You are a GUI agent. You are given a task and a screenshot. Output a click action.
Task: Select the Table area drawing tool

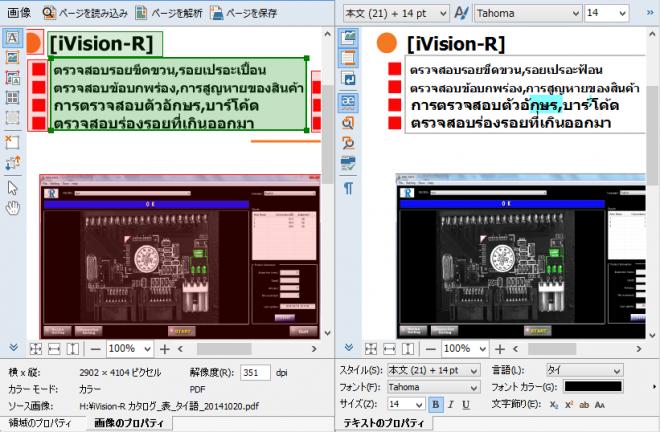13,98
